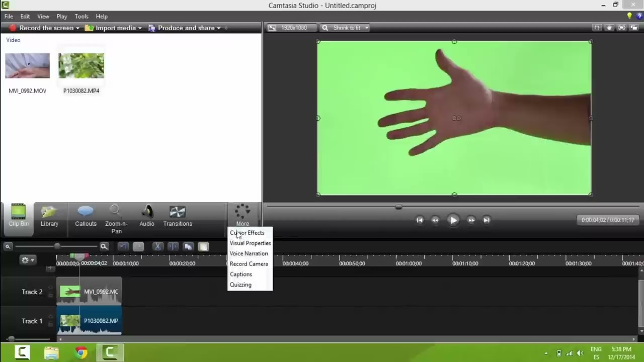644x362 pixels.
Task: Open the Play menu
Action: pyautogui.click(x=62, y=17)
